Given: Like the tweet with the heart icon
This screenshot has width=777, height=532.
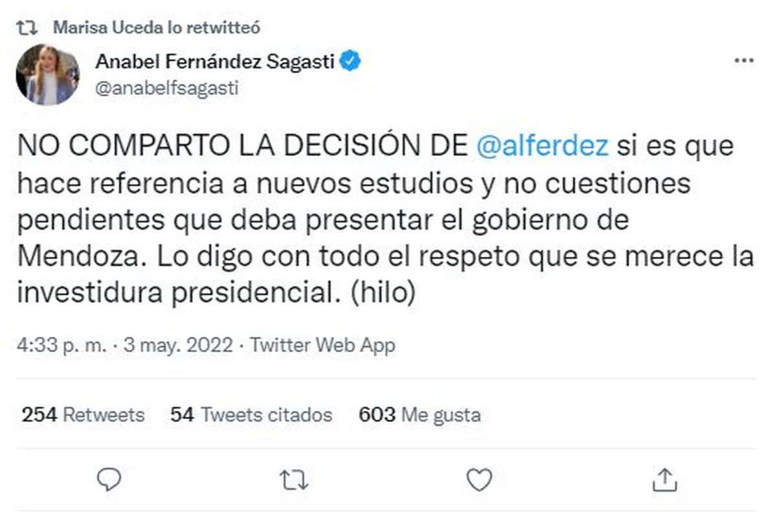Looking at the screenshot, I should (x=480, y=480).
